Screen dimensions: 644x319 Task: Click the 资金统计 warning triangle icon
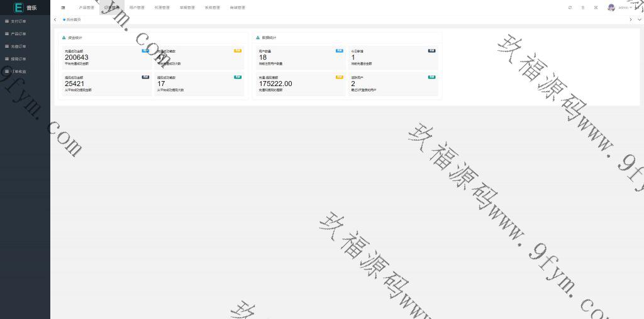pos(64,38)
